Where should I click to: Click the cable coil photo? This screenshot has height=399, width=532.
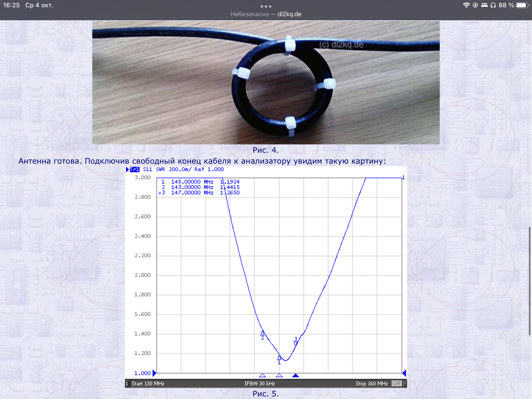(x=266, y=82)
